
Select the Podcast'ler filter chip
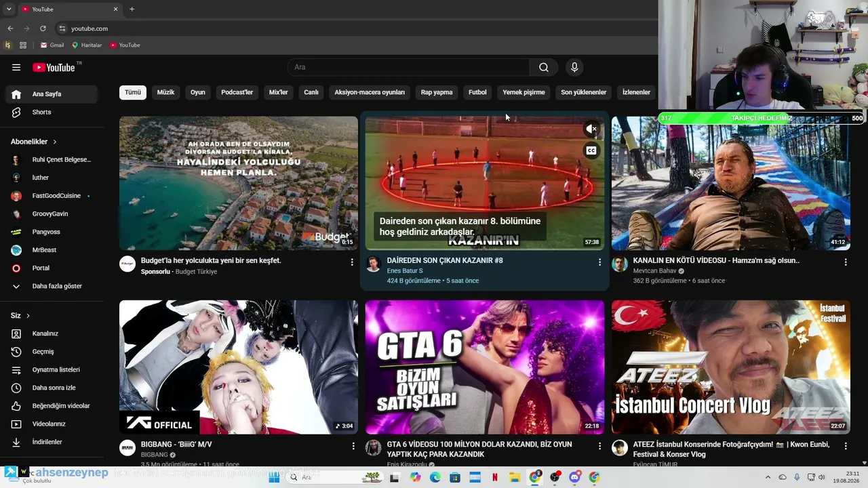click(x=237, y=92)
